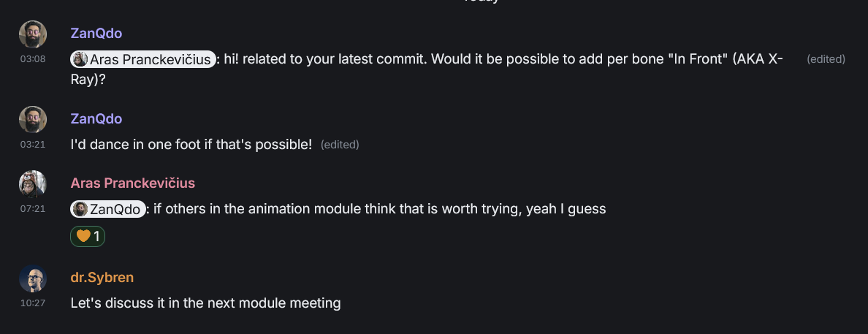The image size is (868, 334).
Task: Click dr.Sybren's avatar picture
Action: coord(33,278)
